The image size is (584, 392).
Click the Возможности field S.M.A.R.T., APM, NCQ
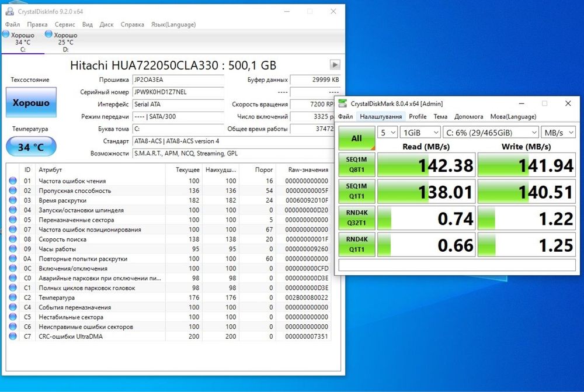coord(233,154)
